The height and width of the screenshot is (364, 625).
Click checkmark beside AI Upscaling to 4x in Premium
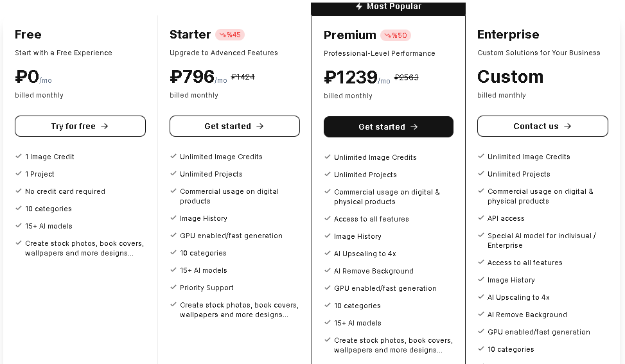(x=327, y=254)
